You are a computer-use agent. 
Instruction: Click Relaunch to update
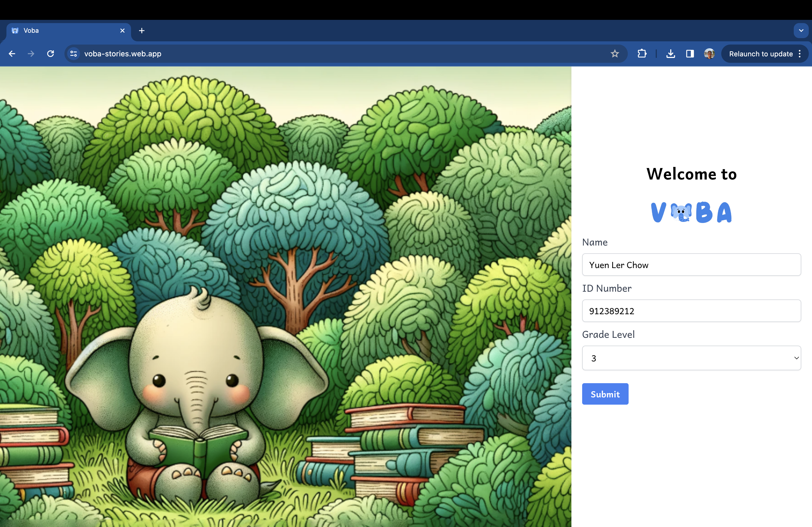760,54
